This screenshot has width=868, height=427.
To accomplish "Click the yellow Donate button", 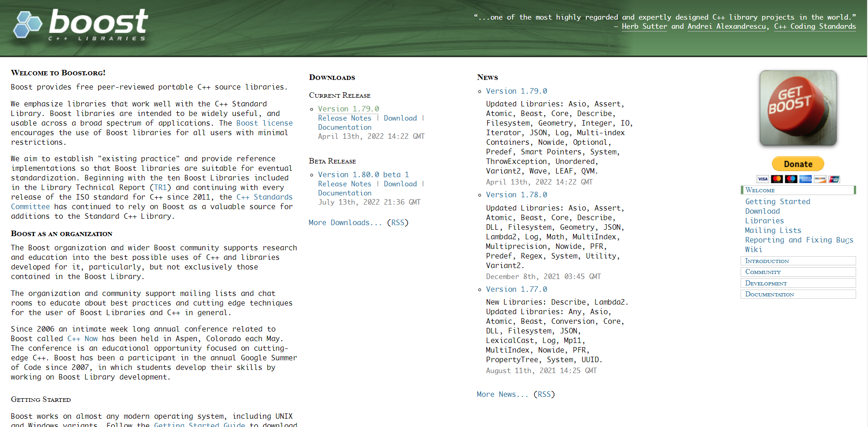I will pyautogui.click(x=798, y=164).
